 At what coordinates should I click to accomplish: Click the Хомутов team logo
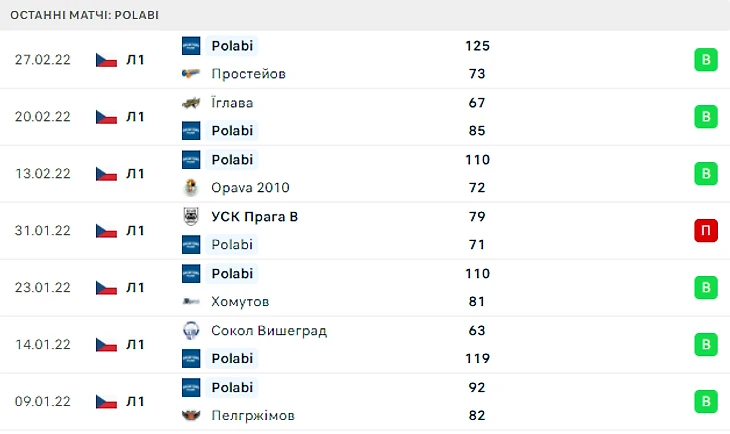click(x=191, y=301)
